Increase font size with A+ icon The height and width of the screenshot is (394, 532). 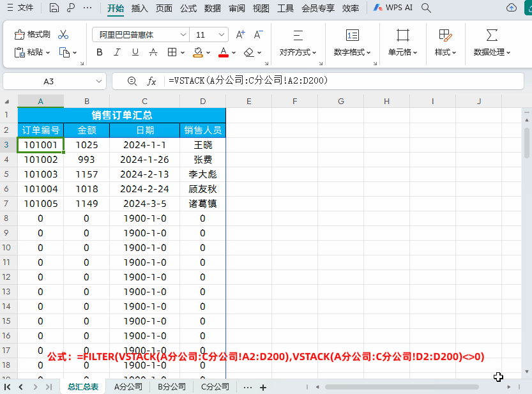(240, 34)
